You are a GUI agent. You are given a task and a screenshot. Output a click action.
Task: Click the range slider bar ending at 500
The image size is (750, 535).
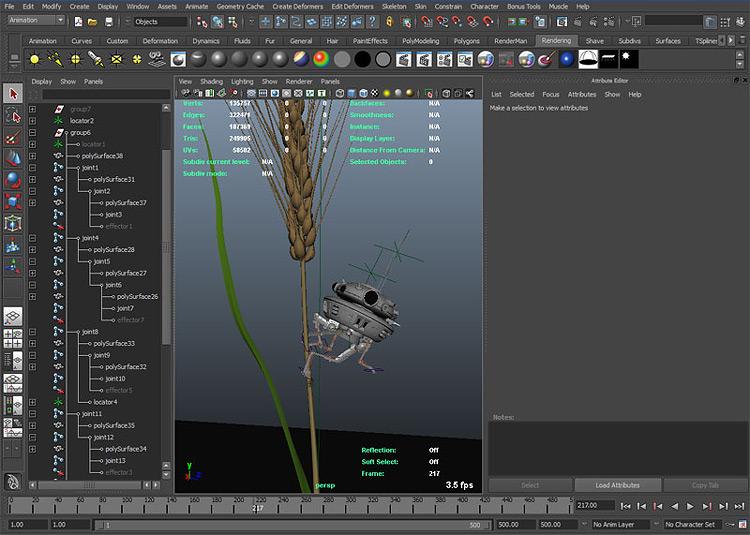pos(292,525)
